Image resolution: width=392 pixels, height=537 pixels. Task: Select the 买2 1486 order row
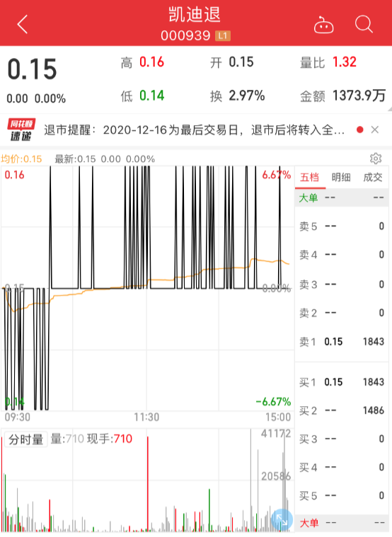(342, 410)
